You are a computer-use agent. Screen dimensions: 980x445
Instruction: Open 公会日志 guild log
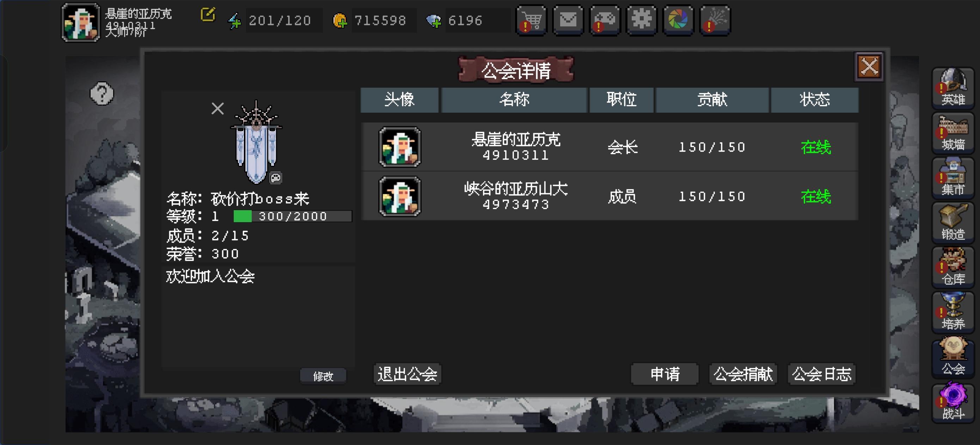pyautogui.click(x=822, y=374)
